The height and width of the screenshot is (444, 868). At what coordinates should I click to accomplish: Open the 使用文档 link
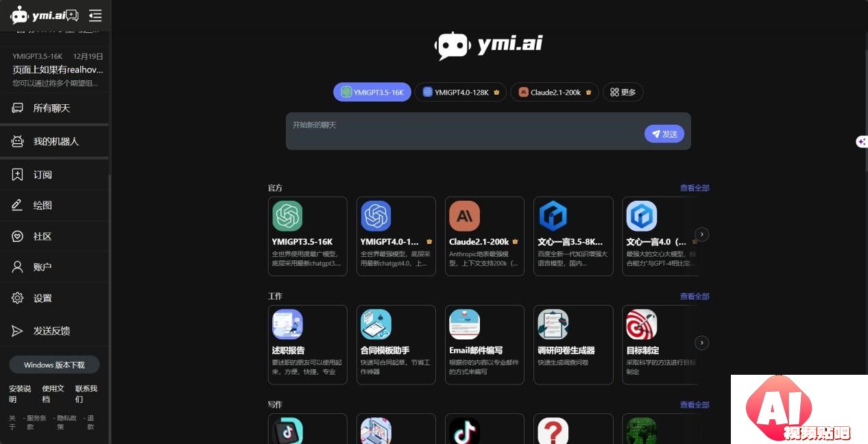(53, 393)
